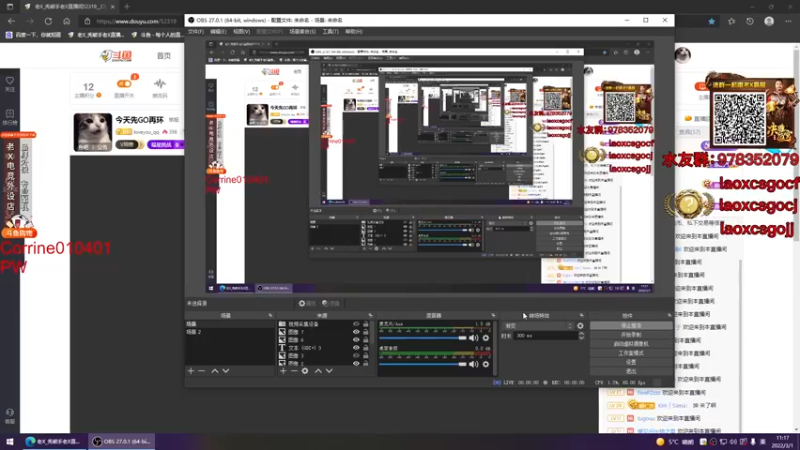Enable 工作室模式 studio mode

[631, 353]
